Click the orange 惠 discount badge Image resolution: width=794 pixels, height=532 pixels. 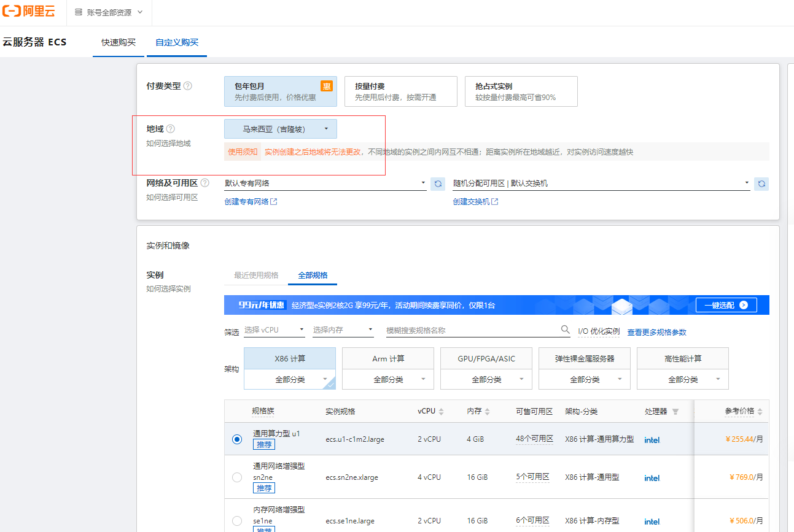[x=327, y=86]
